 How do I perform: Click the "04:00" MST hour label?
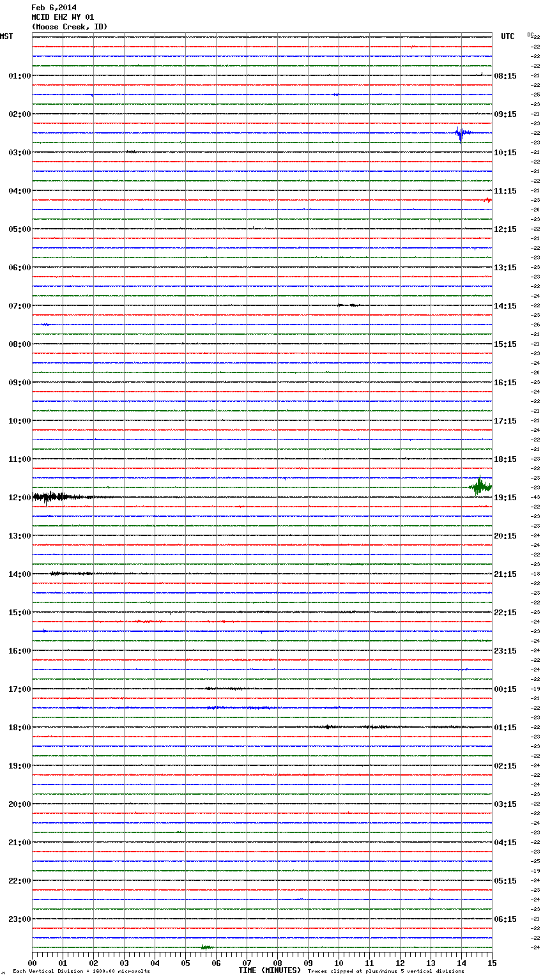point(20,191)
